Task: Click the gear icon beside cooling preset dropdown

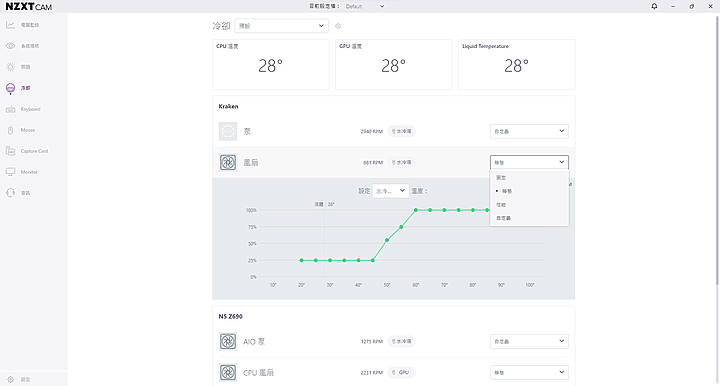Action: point(338,26)
